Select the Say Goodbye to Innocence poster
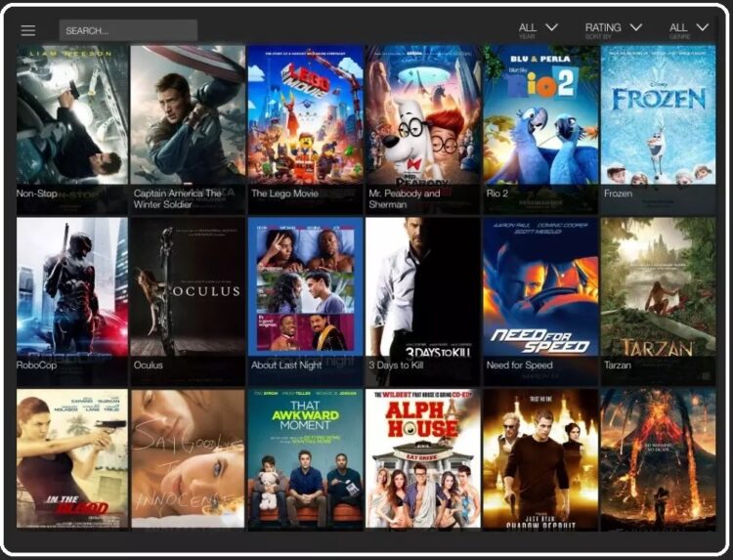This screenshot has height=560, width=733. coord(188,459)
